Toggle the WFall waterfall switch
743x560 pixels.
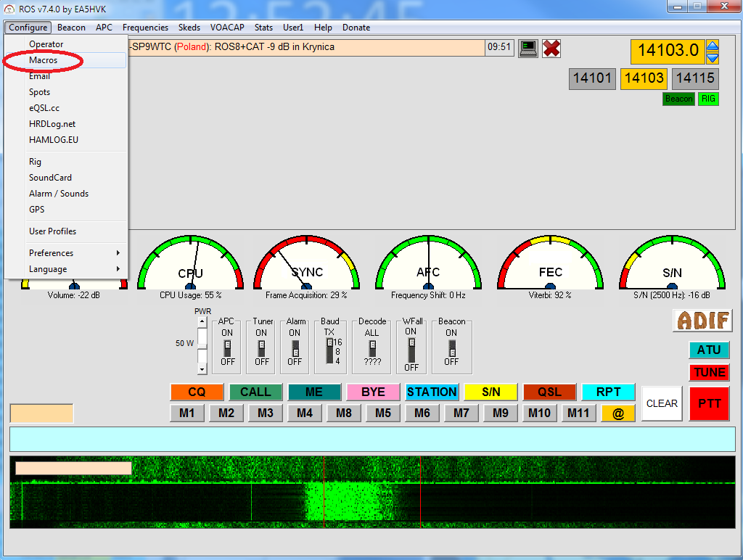point(411,350)
